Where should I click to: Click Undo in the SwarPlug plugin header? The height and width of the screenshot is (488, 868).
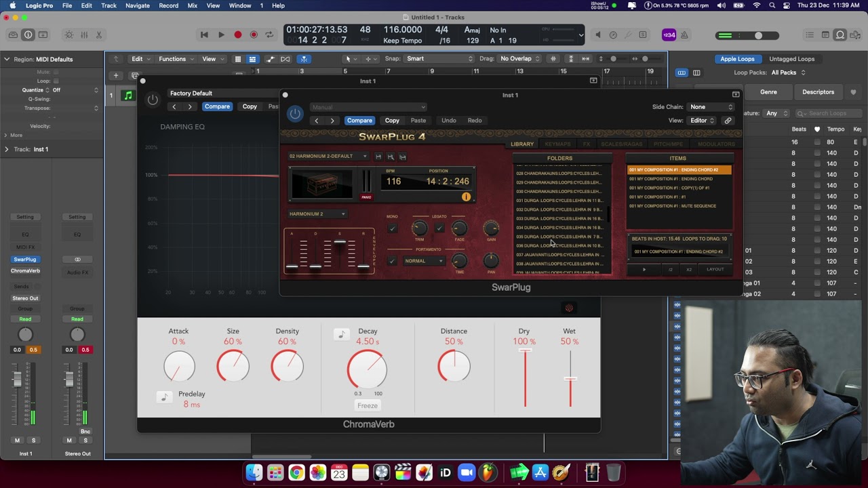point(449,121)
